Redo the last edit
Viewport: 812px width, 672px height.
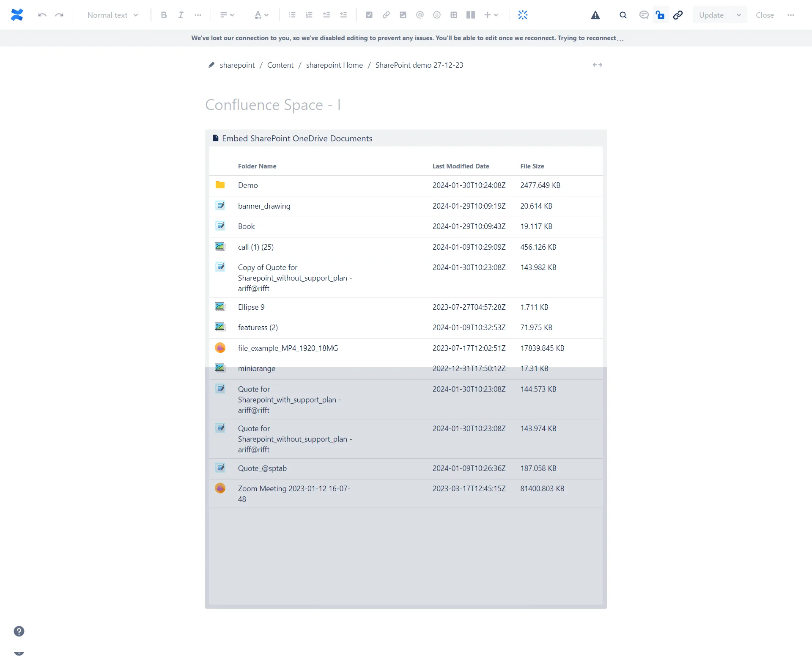coord(59,15)
